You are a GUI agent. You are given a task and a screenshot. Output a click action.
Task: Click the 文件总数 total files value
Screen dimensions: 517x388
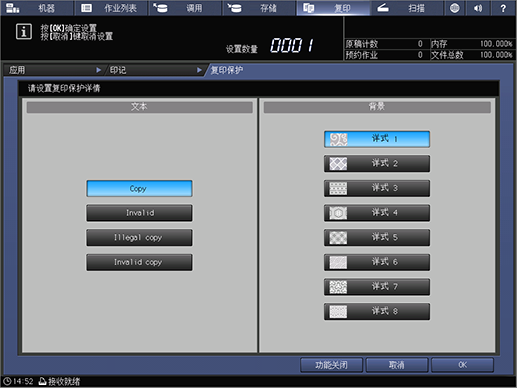496,55
